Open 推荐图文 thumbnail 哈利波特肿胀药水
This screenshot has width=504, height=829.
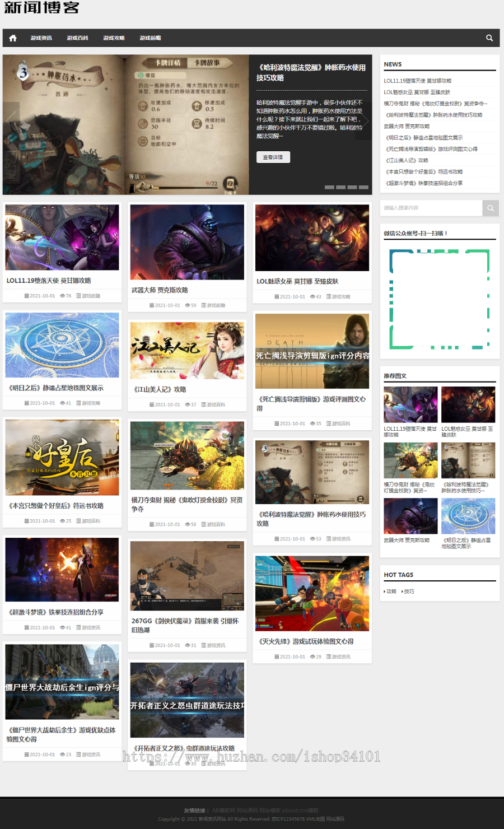point(468,460)
